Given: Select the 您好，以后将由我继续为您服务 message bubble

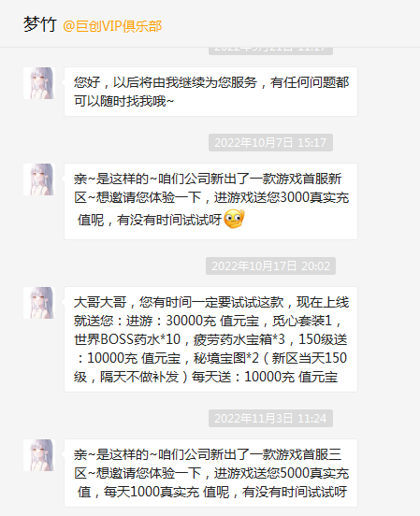Looking at the screenshot, I should point(210,92).
